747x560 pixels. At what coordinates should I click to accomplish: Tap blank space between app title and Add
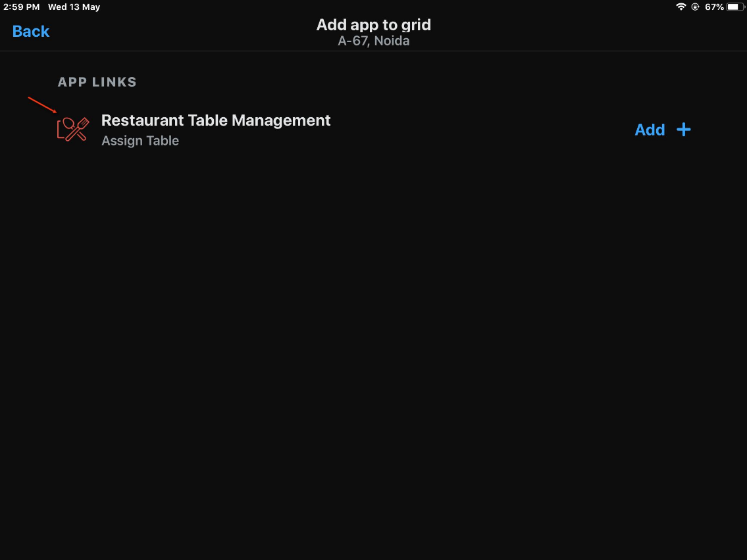480,130
